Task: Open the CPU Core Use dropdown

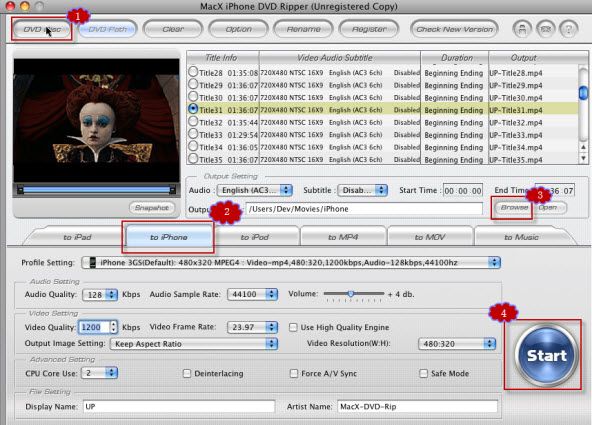Action: click(100, 373)
